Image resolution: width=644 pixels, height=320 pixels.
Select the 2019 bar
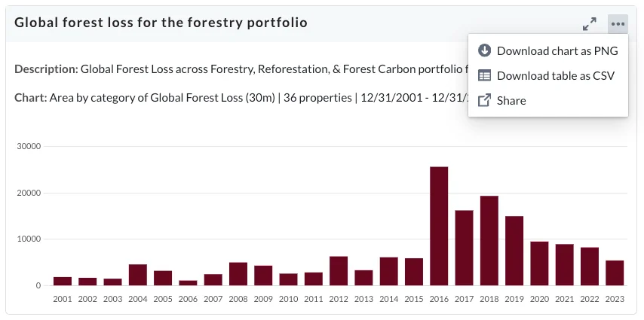click(514, 251)
